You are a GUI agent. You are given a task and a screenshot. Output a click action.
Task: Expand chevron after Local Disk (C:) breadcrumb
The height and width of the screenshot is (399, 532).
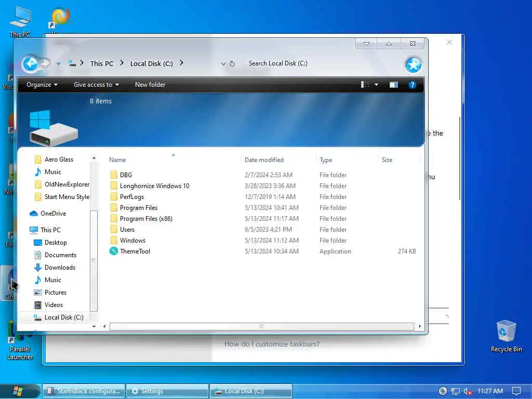click(181, 63)
